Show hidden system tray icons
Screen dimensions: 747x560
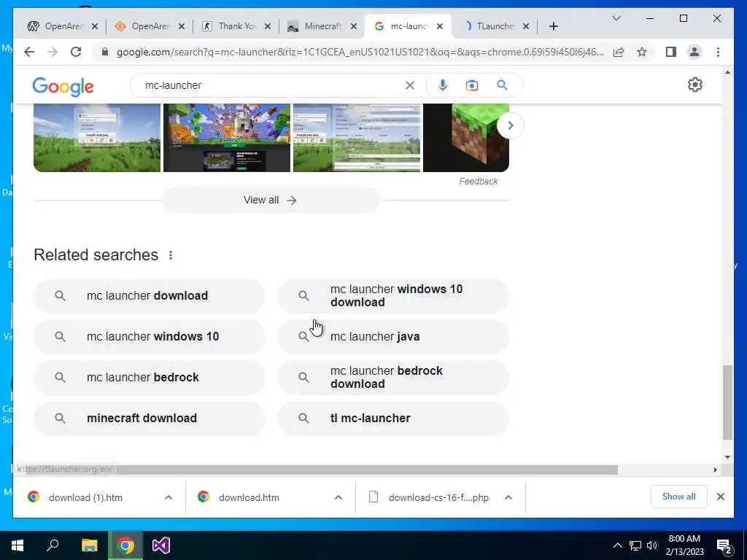click(x=617, y=545)
